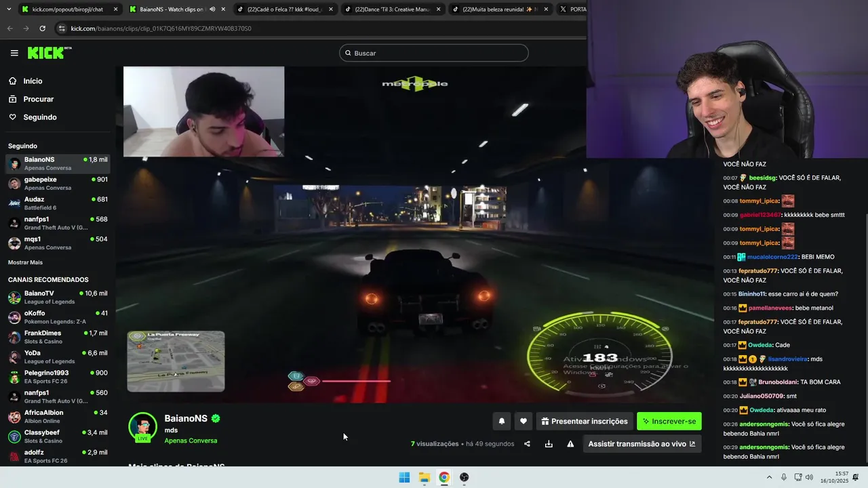Click username tommyl_ipica at 00:08 in chat
868x488 pixels.
pos(759,201)
